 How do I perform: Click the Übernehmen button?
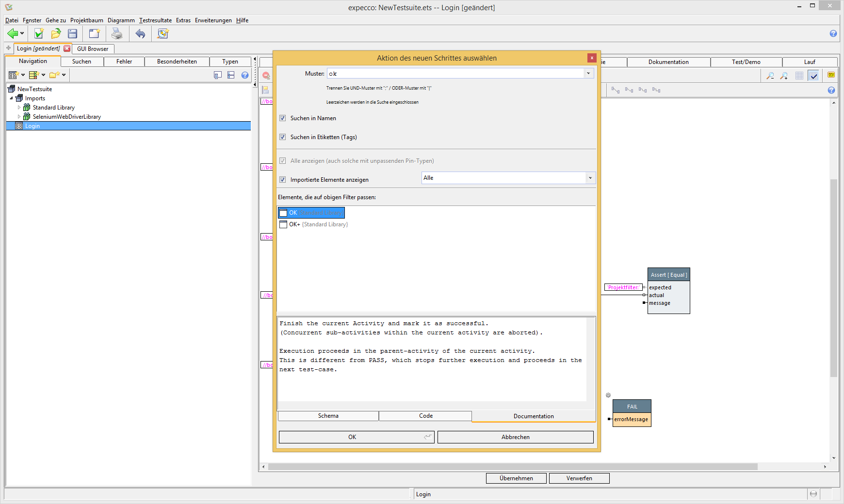[516, 478]
